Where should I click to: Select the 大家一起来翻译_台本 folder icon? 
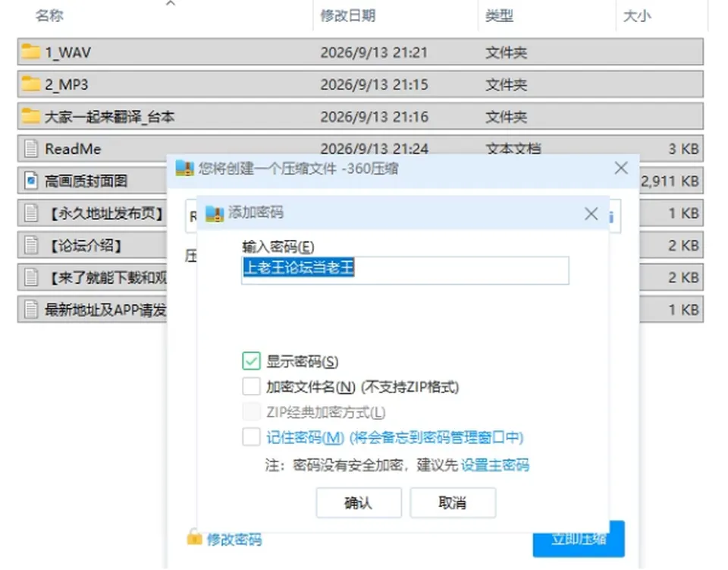[x=30, y=116]
